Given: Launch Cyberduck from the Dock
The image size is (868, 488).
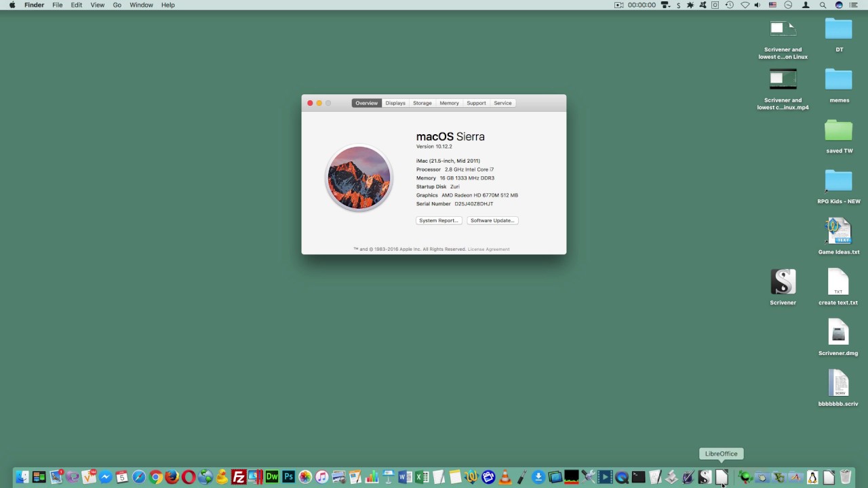Looking at the screenshot, I should (x=222, y=477).
